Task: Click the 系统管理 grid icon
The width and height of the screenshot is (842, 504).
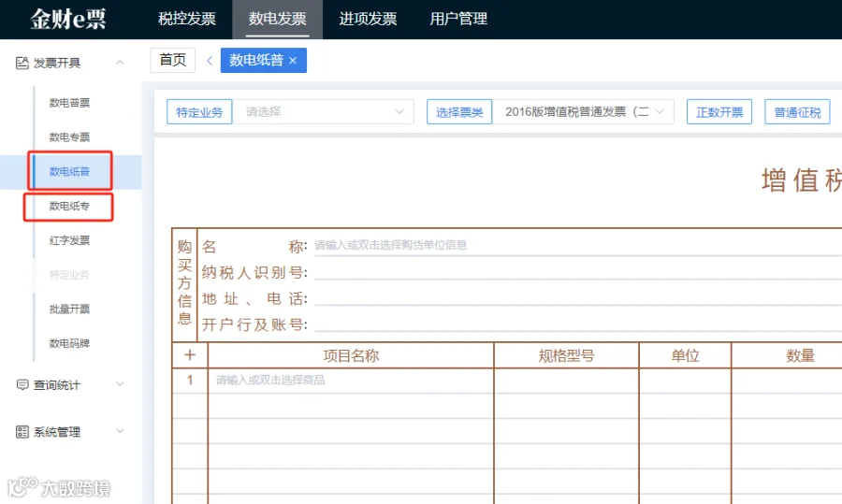Action: click(x=22, y=432)
